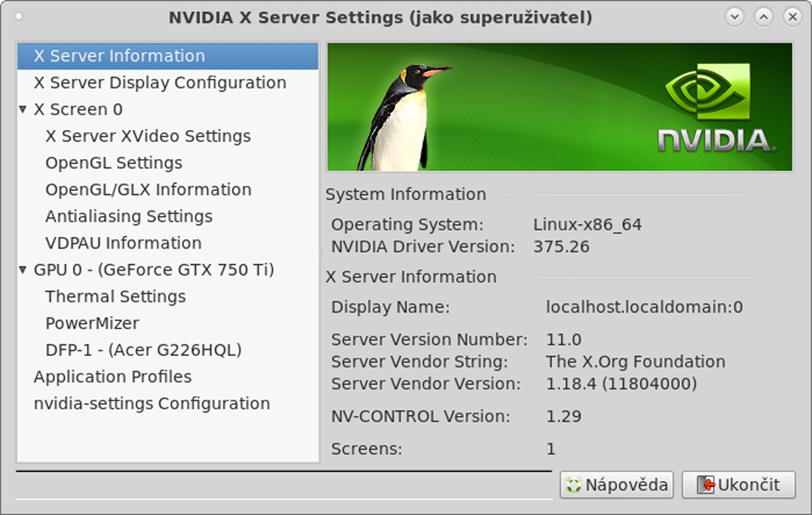Click server version number 11.0
This screenshot has height=515, width=812.
pos(564,340)
